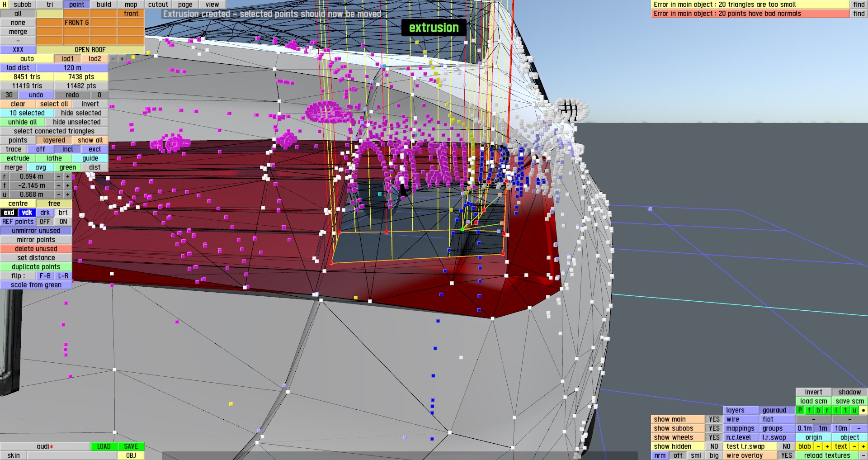Merge points using avg
This screenshot has width=868, height=460.
[41, 167]
